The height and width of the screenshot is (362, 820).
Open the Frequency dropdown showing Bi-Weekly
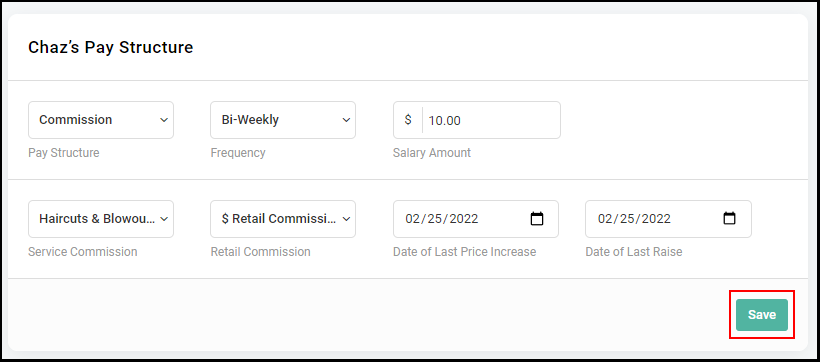tap(283, 120)
